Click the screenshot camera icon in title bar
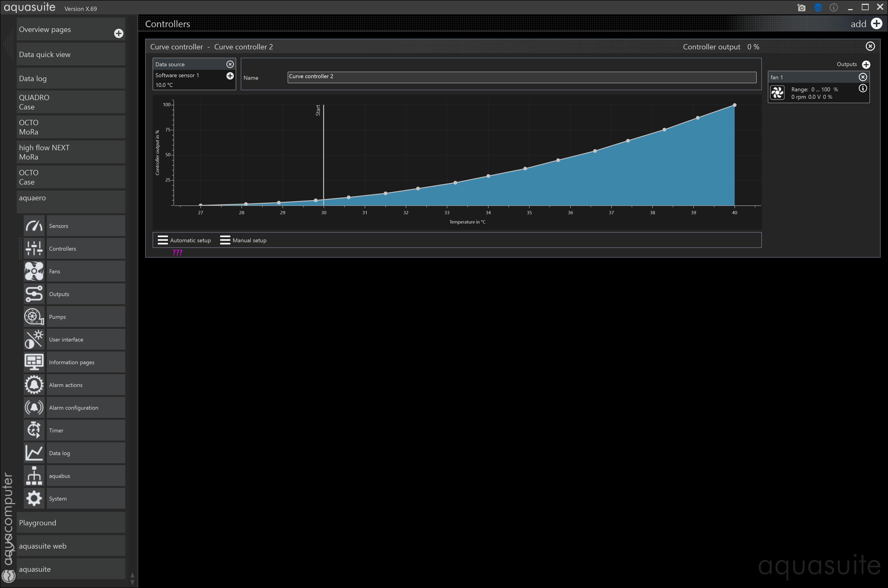The image size is (888, 588). [801, 7]
